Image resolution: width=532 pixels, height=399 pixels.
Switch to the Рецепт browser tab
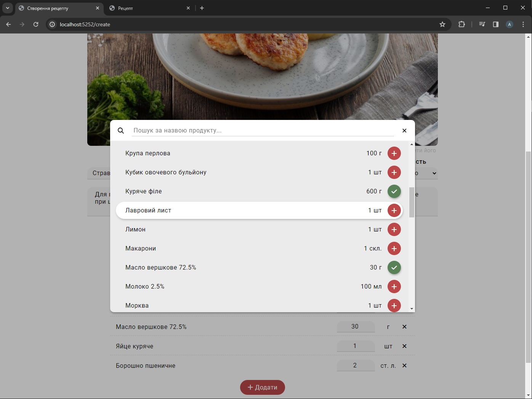coord(149,8)
